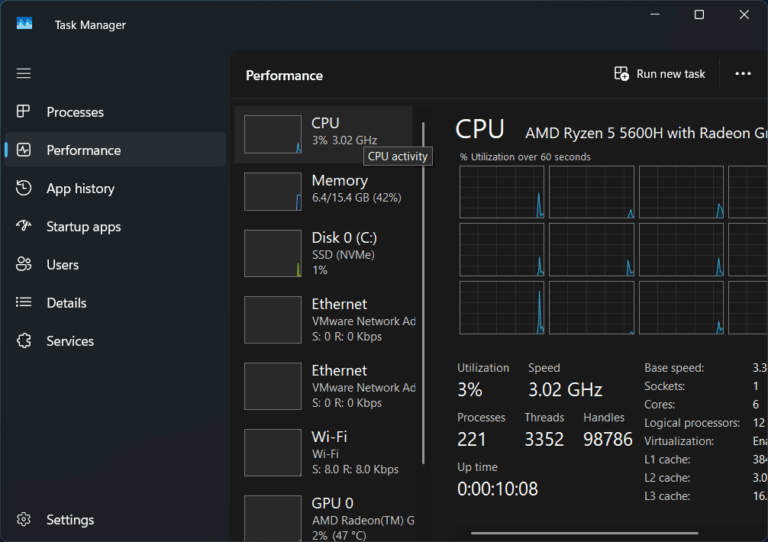768x542 pixels.
Task: Toggle the hamburger navigation menu
Action: [x=24, y=73]
